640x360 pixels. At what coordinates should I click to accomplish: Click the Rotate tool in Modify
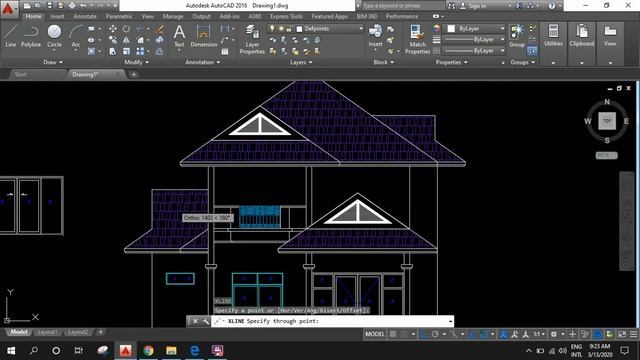point(126,29)
